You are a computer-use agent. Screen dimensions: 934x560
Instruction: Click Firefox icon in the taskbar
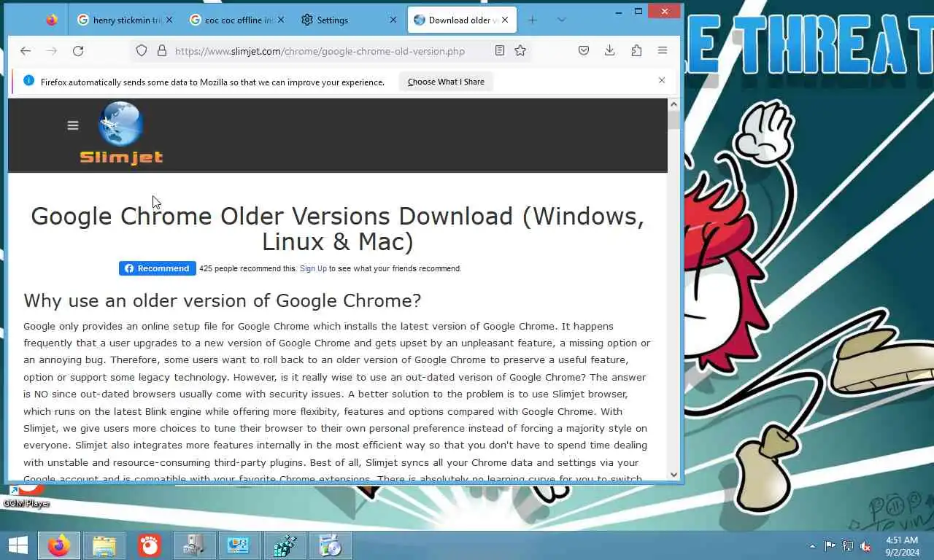(x=59, y=545)
